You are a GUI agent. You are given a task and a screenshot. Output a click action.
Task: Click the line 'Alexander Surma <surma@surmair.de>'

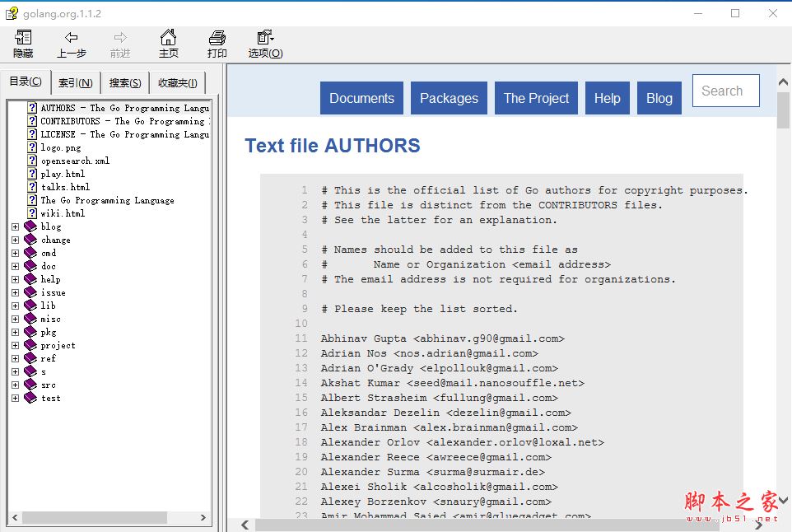pyautogui.click(x=433, y=472)
